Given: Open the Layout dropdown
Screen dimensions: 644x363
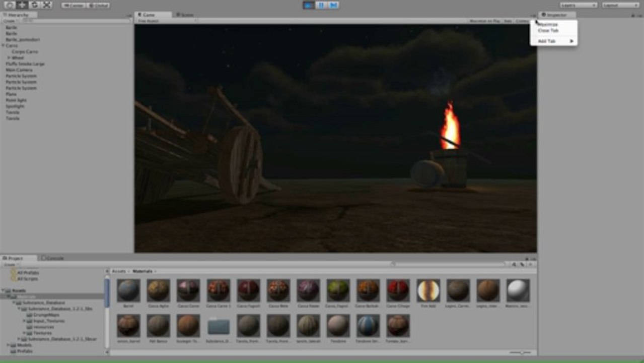Looking at the screenshot, I should coord(621,5).
